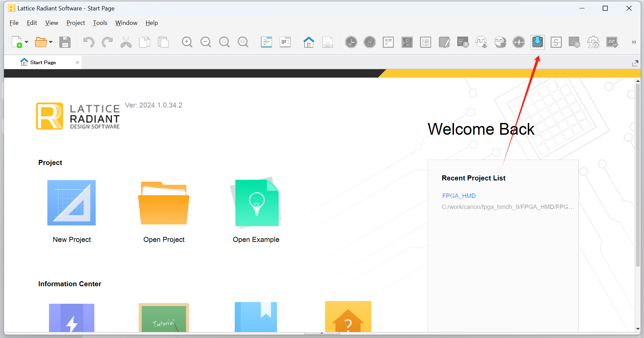Click the New Project tile
The width and height of the screenshot is (644, 338).
[x=72, y=211]
